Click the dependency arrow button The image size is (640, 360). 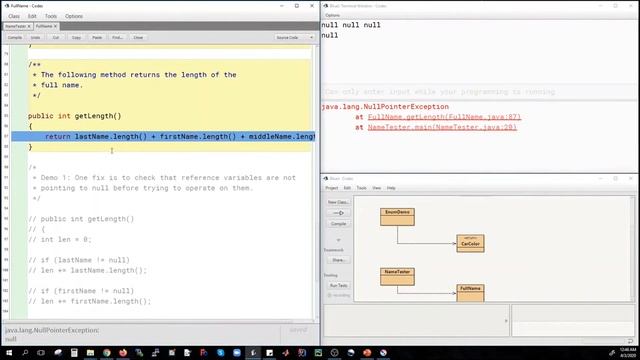338,213
